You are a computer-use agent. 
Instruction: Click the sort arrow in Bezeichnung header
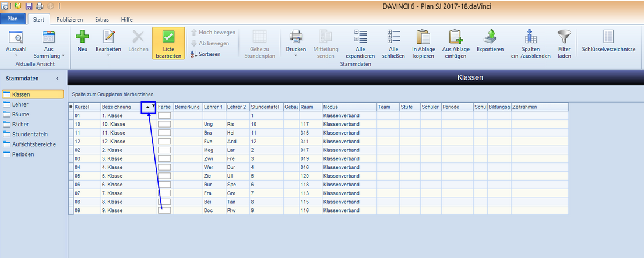pyautogui.click(x=148, y=107)
